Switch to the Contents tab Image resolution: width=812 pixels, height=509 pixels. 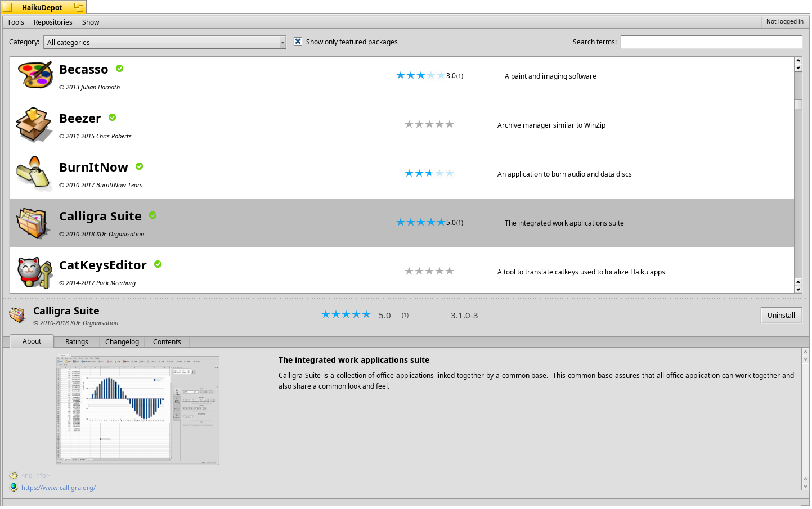(167, 342)
